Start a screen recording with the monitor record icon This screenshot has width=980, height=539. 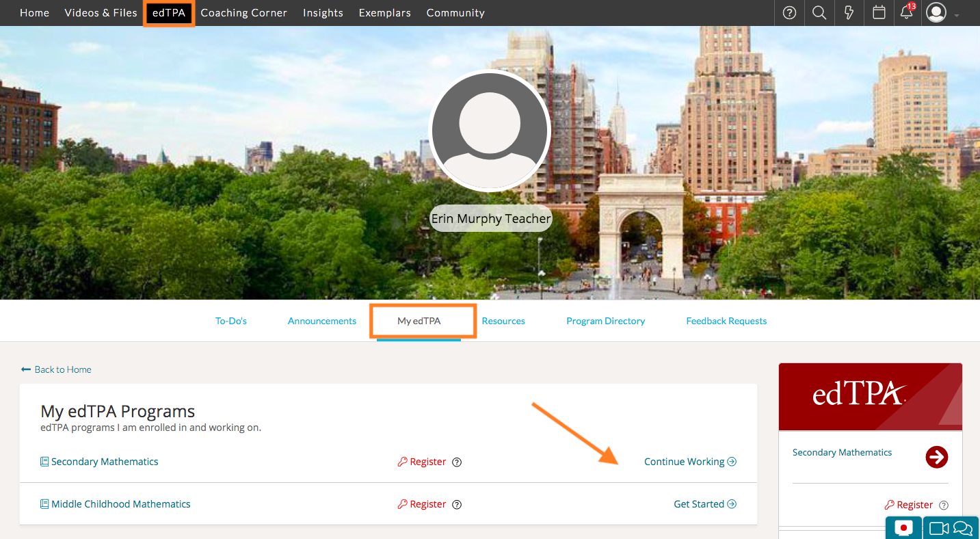tap(903, 528)
